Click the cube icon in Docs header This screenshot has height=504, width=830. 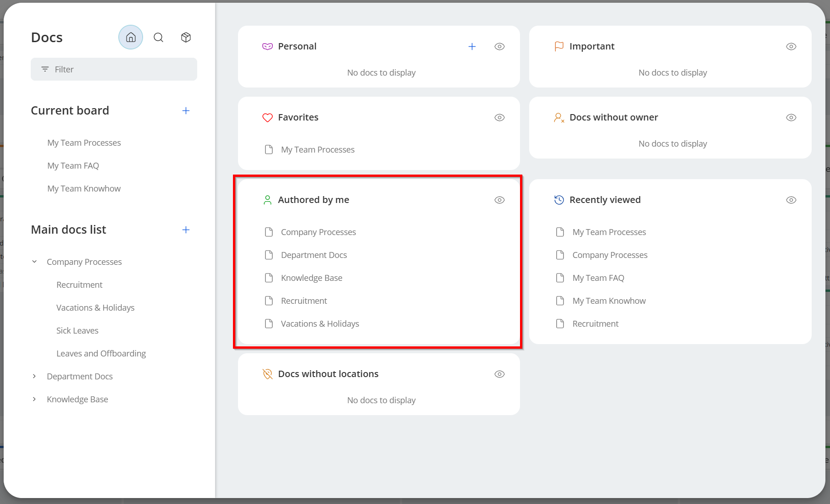pyautogui.click(x=186, y=37)
